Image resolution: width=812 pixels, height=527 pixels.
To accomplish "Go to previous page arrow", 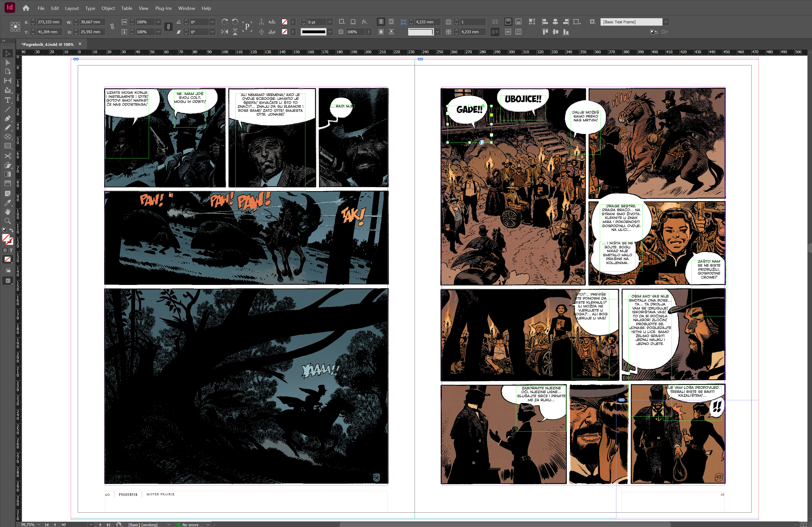I will click(x=54, y=525).
